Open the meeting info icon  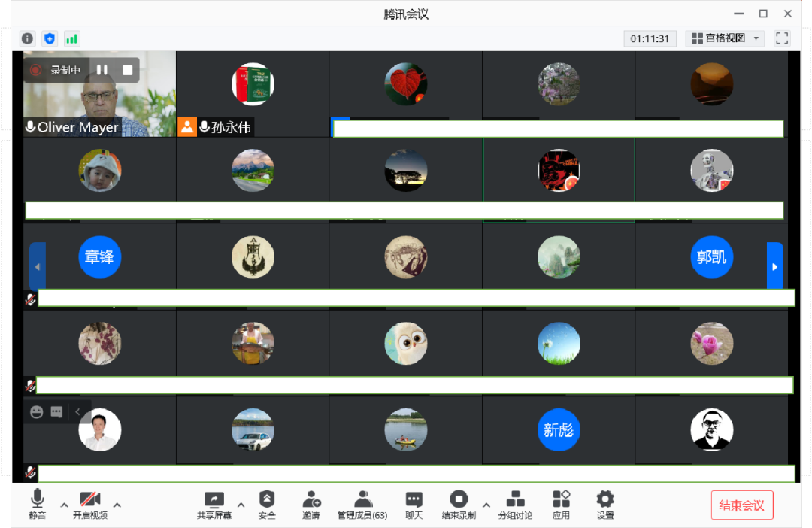click(28, 38)
